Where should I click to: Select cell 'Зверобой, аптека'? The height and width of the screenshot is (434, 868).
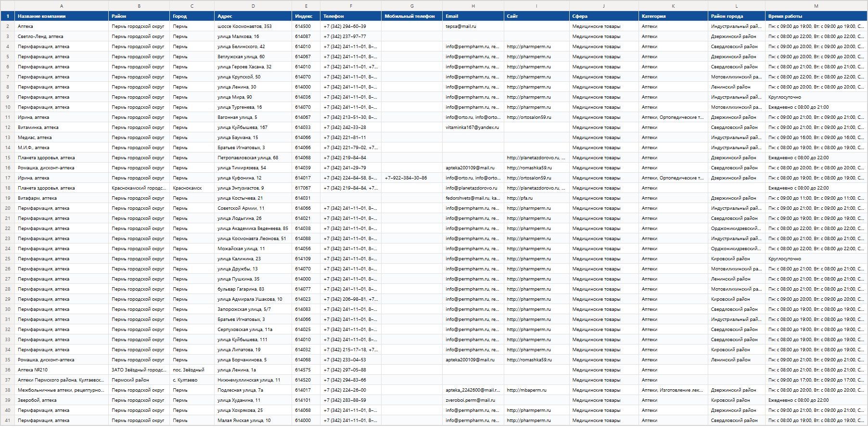pos(62,400)
